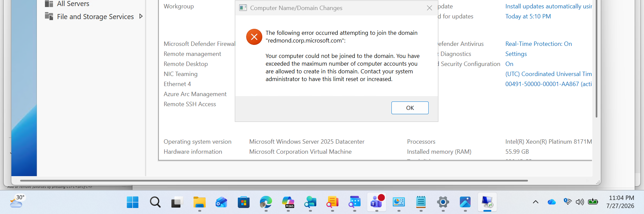
Task: Open purple calendar search app in taskbar
Action: (x=354, y=202)
